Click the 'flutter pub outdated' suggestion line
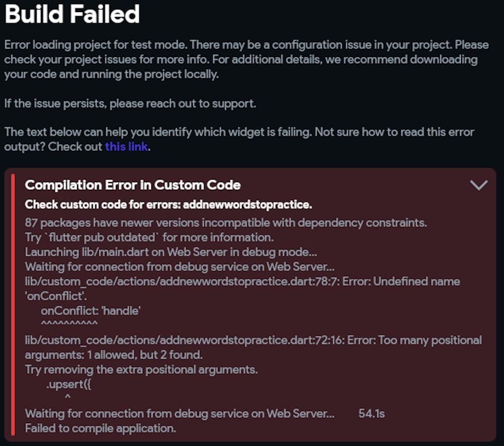504x446 pixels. pyautogui.click(x=149, y=237)
